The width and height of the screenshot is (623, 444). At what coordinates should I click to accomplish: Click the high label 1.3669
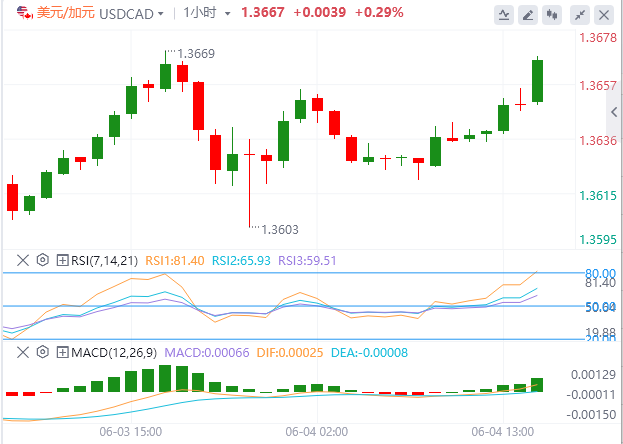coord(196,54)
